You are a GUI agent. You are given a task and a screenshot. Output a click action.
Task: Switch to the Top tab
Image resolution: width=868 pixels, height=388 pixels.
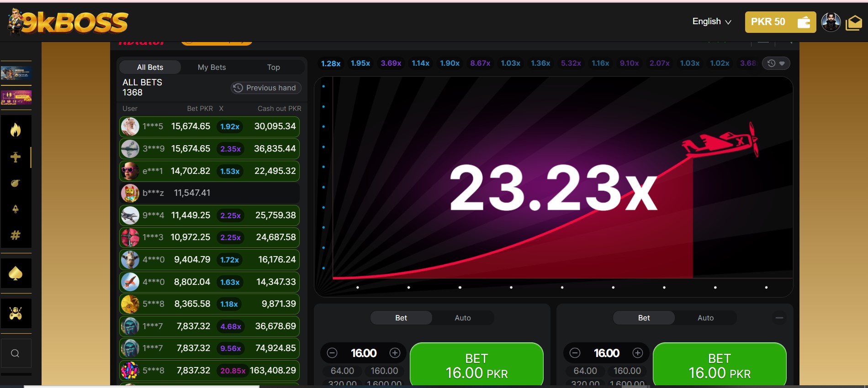point(273,67)
